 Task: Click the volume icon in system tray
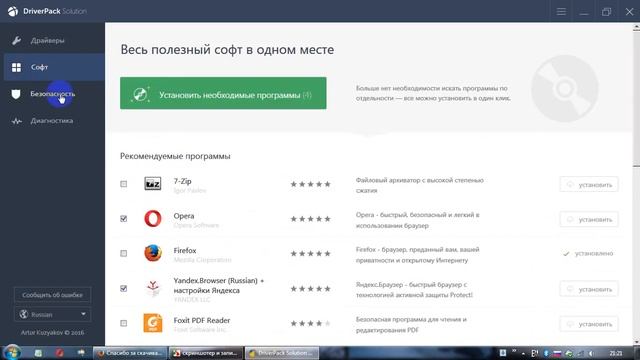coord(591,353)
